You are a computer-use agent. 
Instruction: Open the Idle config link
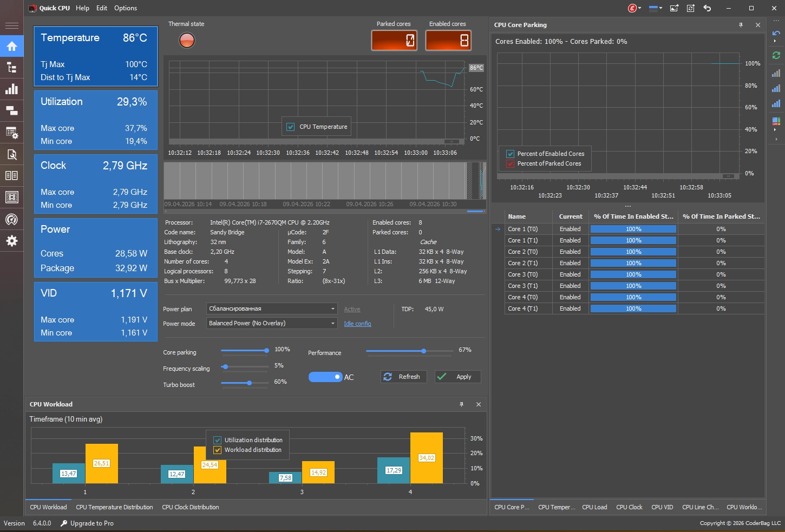[x=357, y=324]
